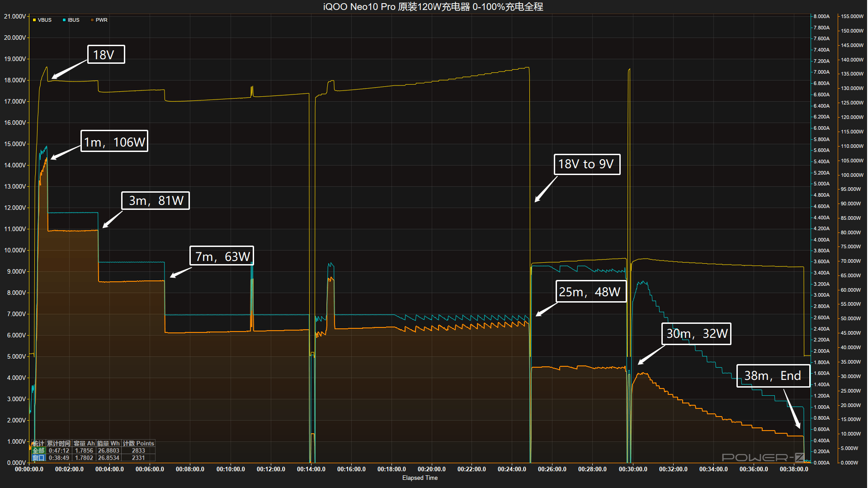
Task: Click the brown PWR legend color swatch
Action: pos(92,20)
